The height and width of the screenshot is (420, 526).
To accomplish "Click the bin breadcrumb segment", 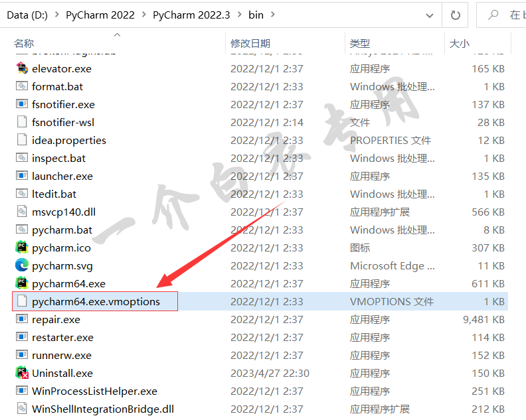I will pos(256,15).
